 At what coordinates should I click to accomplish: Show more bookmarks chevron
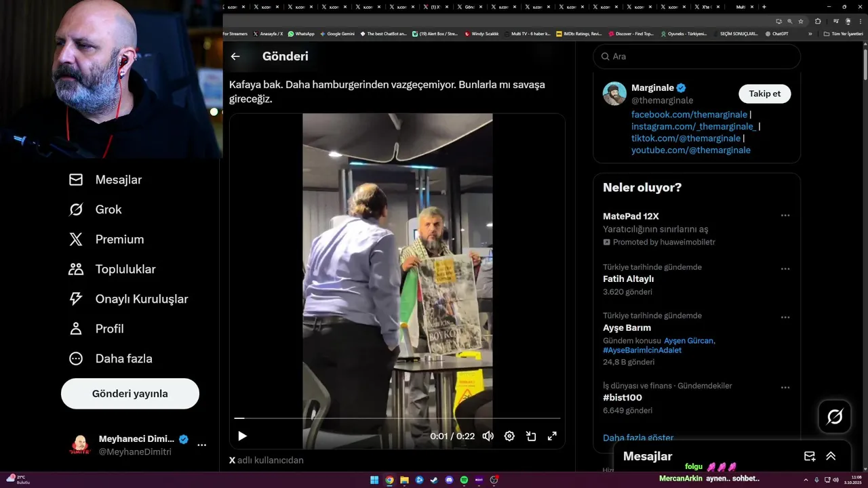[810, 33]
